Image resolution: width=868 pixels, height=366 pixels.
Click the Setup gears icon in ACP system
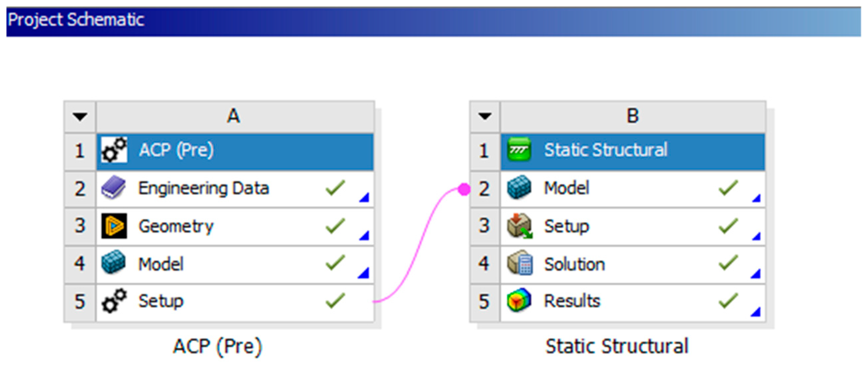114,301
